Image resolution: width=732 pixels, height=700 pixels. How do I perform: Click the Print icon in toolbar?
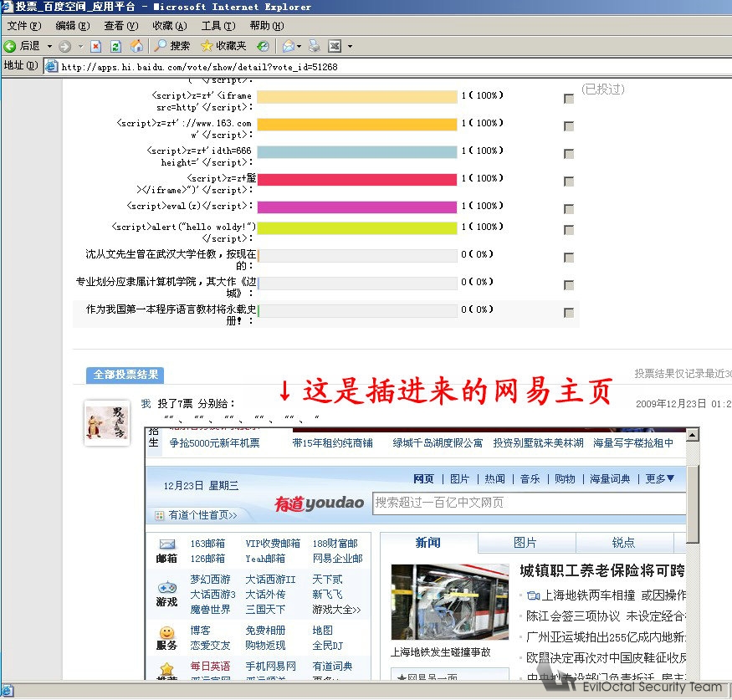(315, 46)
